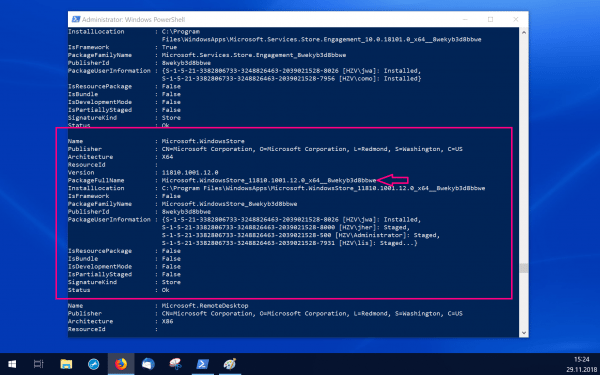This screenshot has height=375, width=600.
Task: Open the blue round taskbar app icon
Action: coord(93,364)
